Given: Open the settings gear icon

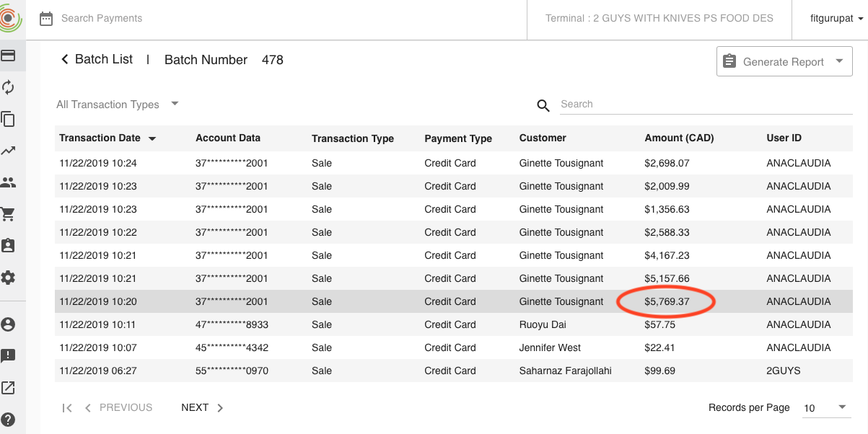Looking at the screenshot, I should 9,278.
